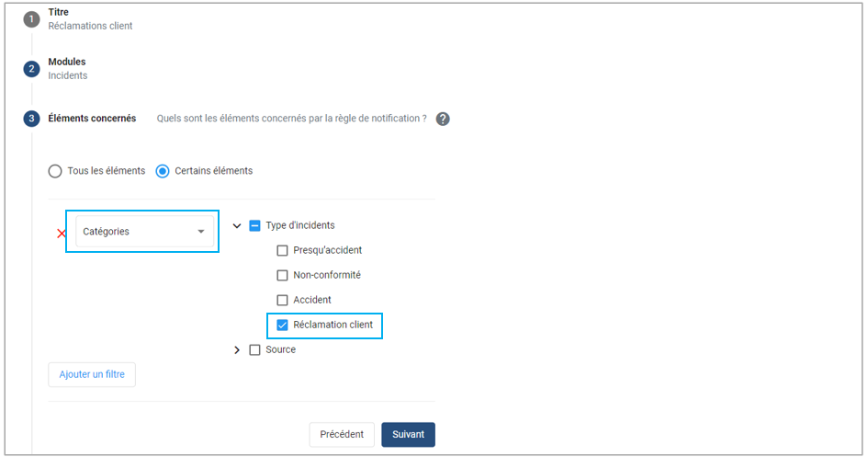Expand the Source tree node
Image resolution: width=868 pixels, height=457 pixels.
(237, 349)
